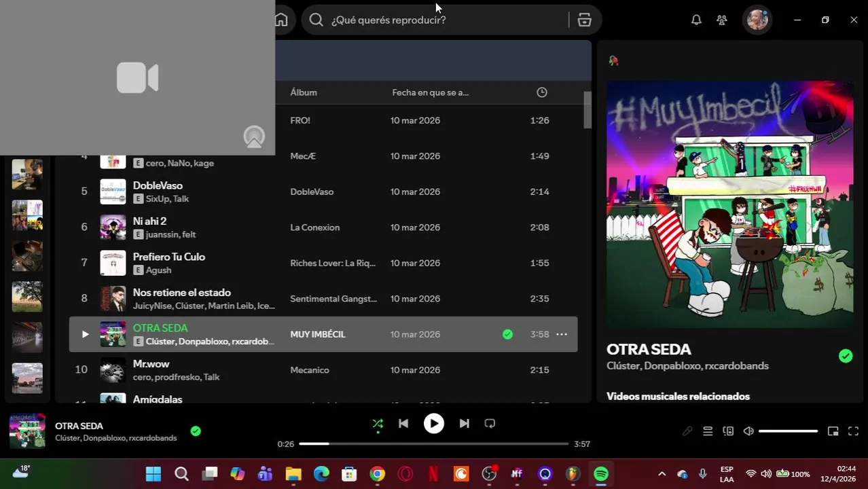Click artists Clúster, Donpabloxo, rxcardobands in right panel
This screenshot has width=868, height=489.
687,366
